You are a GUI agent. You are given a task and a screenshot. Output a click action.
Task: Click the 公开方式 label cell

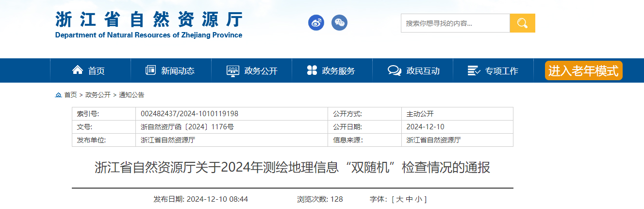(364, 114)
